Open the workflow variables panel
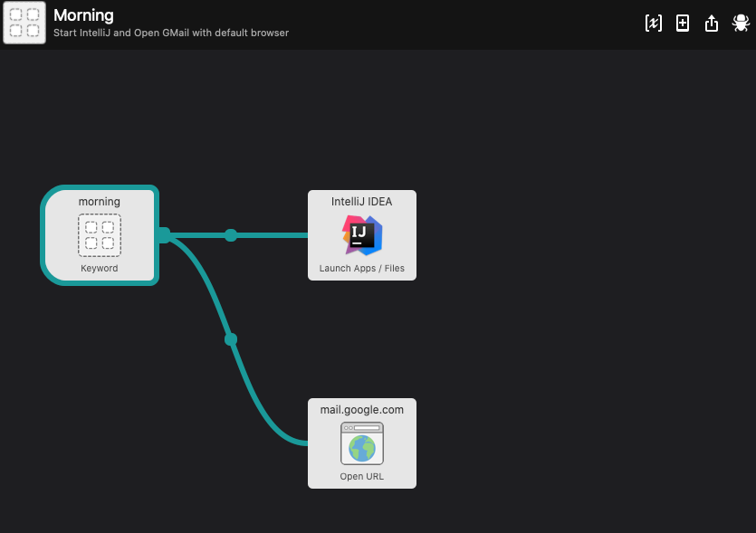This screenshot has width=756, height=533. click(x=654, y=23)
